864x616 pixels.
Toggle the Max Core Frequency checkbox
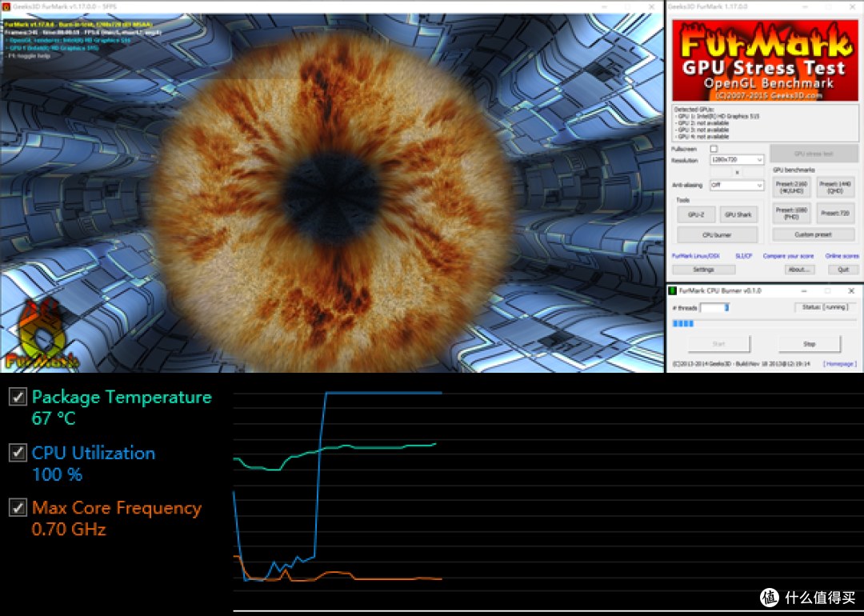tap(18, 507)
